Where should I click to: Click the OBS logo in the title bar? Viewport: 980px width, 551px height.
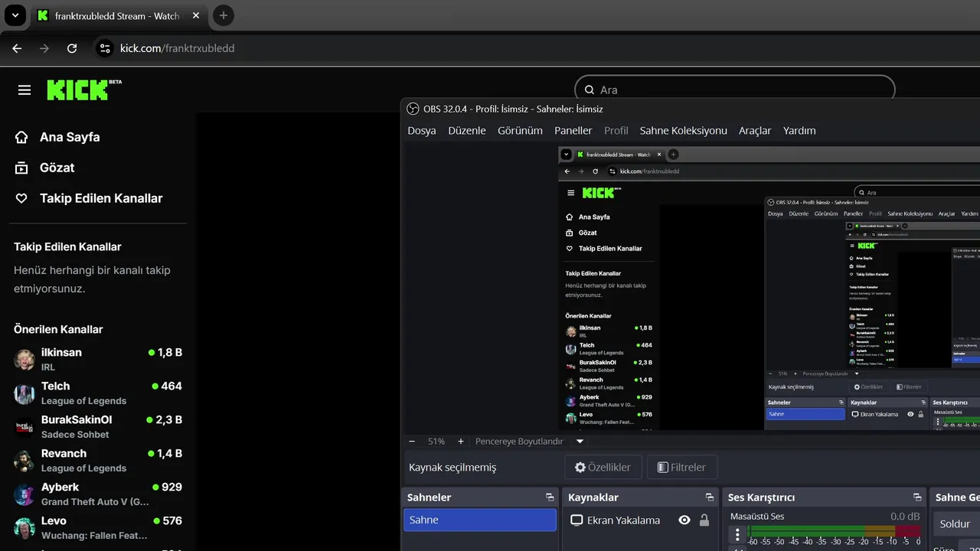tap(413, 109)
